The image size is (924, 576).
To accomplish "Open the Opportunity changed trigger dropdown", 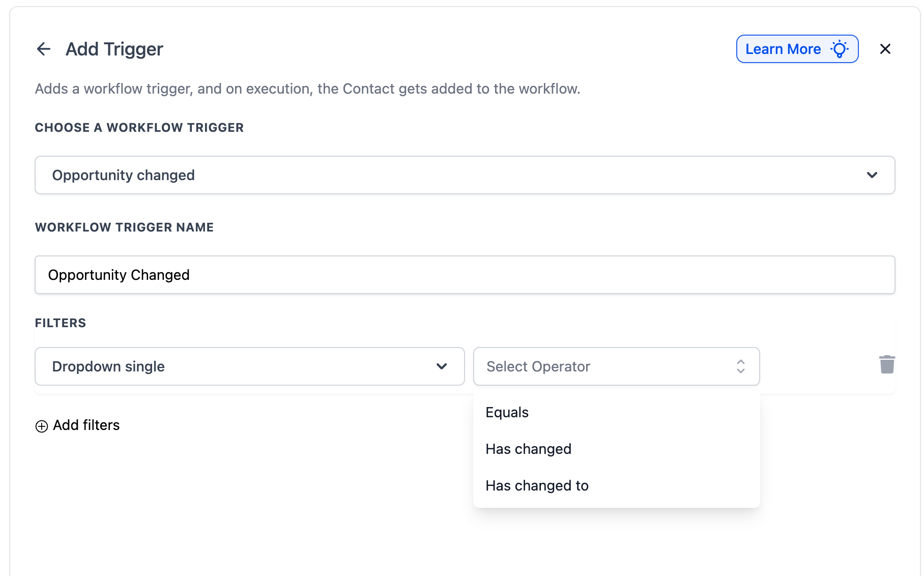I will pyautogui.click(x=465, y=175).
